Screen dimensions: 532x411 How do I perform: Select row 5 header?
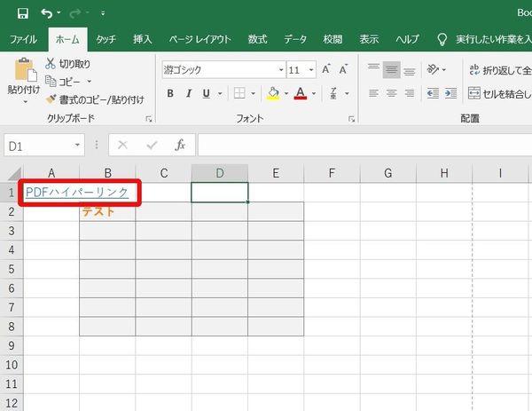click(x=12, y=269)
